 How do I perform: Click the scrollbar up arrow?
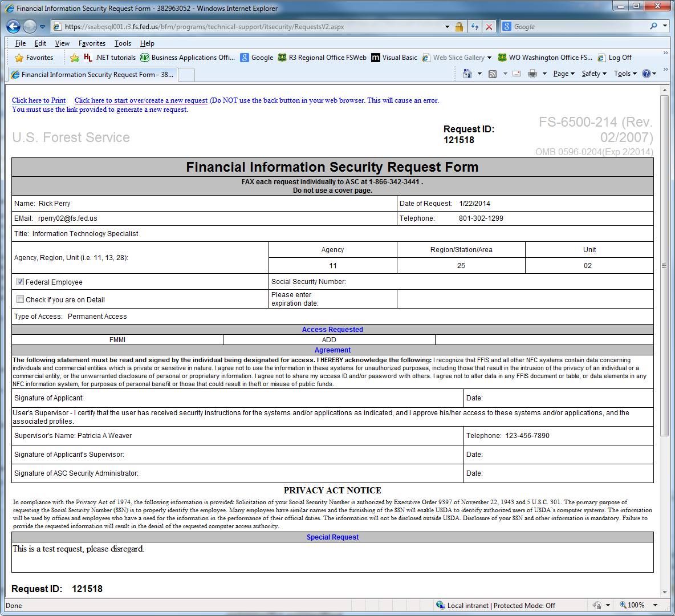tap(664, 91)
